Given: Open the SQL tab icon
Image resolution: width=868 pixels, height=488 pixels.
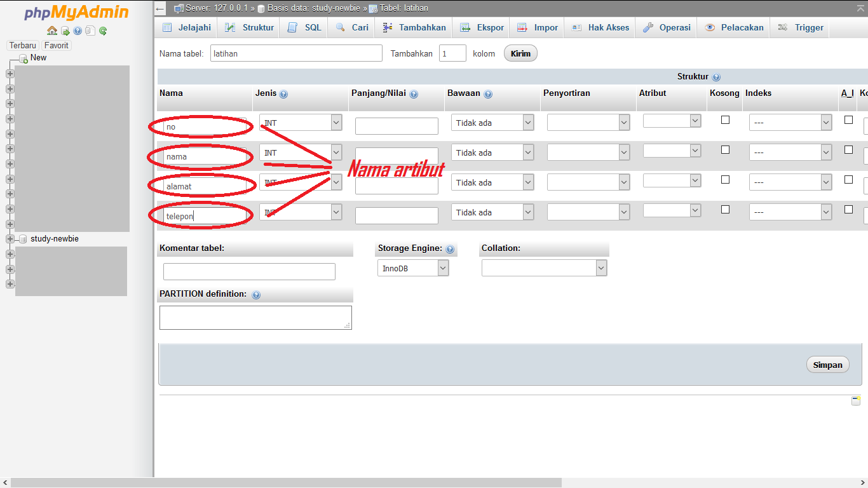Looking at the screenshot, I should point(292,27).
